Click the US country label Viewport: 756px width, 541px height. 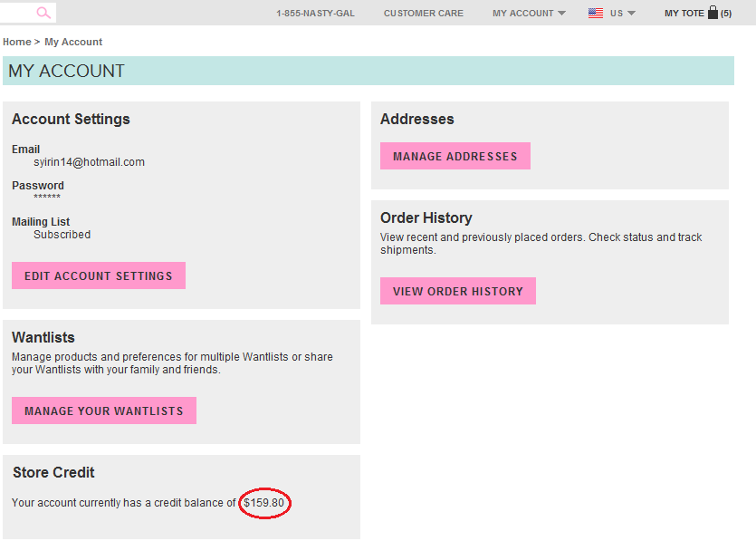coord(617,13)
